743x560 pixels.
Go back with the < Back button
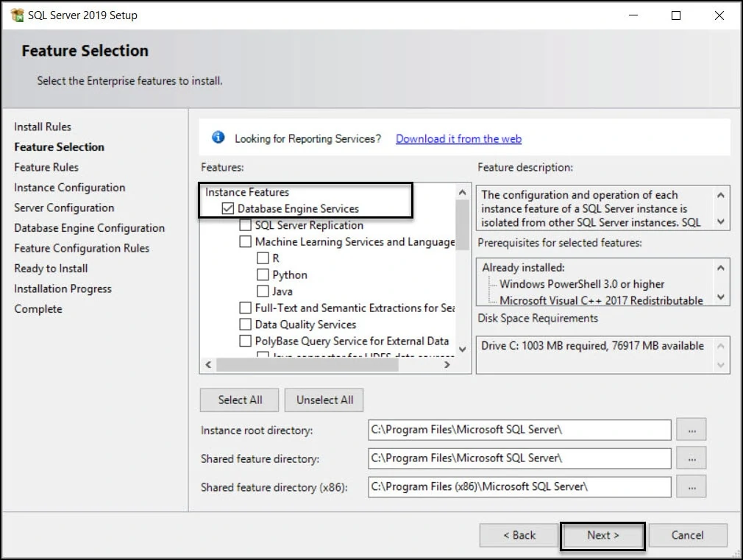pos(519,535)
